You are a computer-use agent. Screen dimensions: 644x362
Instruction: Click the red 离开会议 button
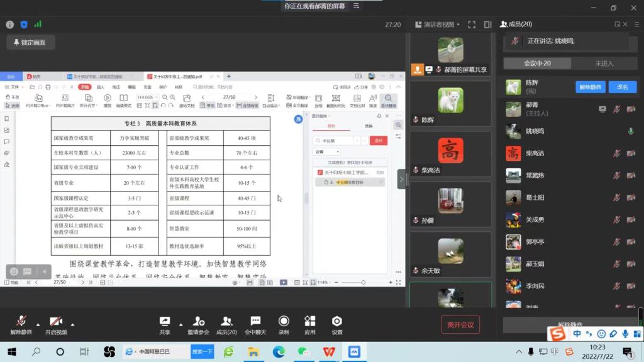(x=460, y=324)
